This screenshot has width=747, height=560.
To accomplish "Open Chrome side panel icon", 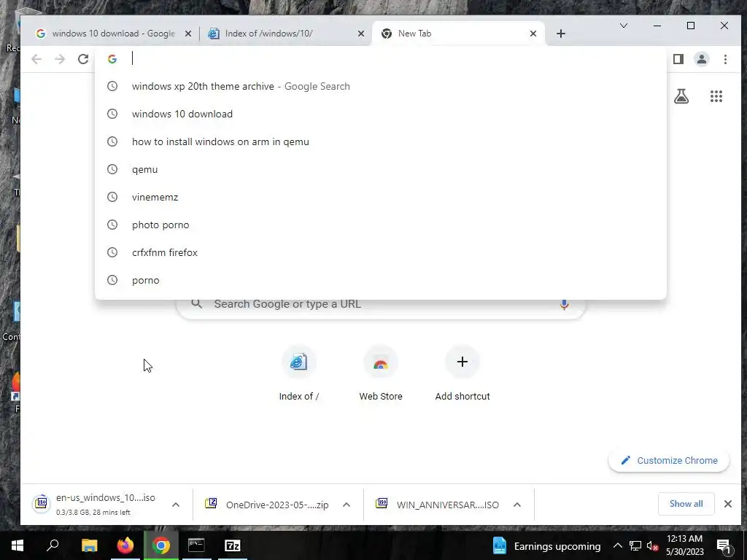I will tap(678, 59).
